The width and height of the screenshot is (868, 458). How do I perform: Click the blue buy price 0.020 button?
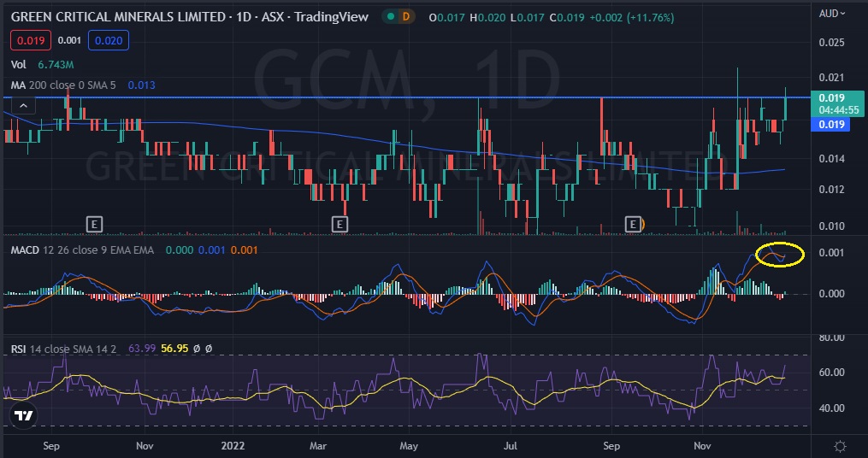coord(109,40)
